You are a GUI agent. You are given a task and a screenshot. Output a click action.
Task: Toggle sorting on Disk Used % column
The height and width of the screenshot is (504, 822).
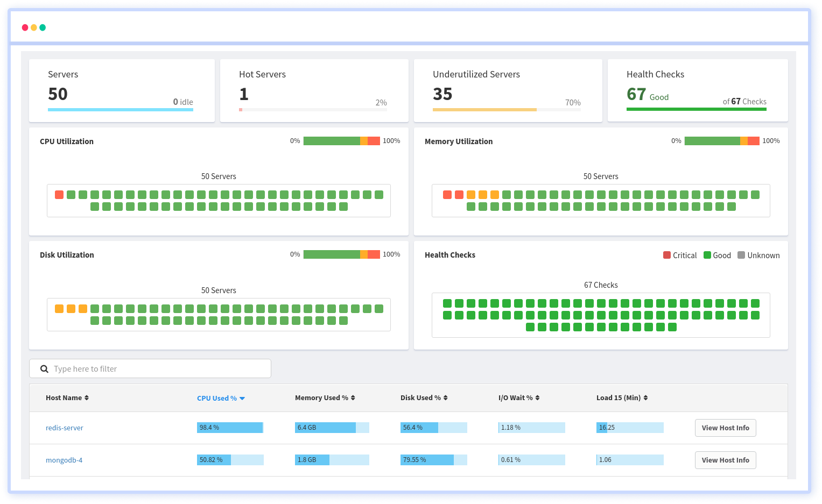tap(424, 397)
